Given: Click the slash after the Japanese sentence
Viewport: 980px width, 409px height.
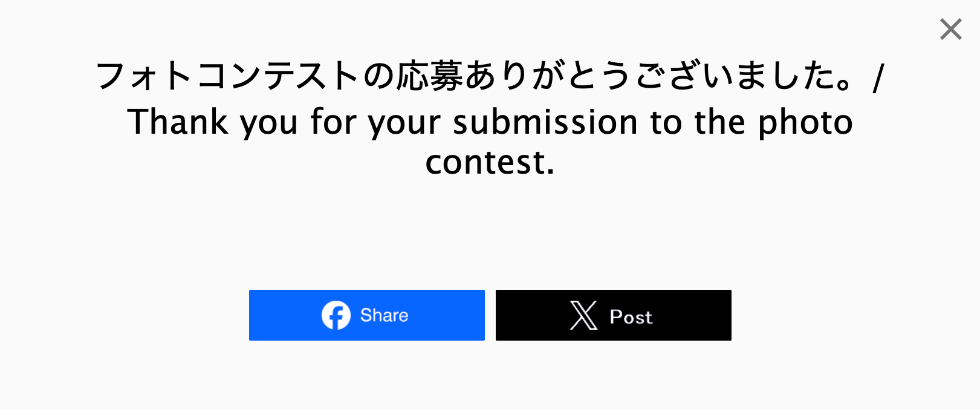Looking at the screenshot, I should 878,79.
